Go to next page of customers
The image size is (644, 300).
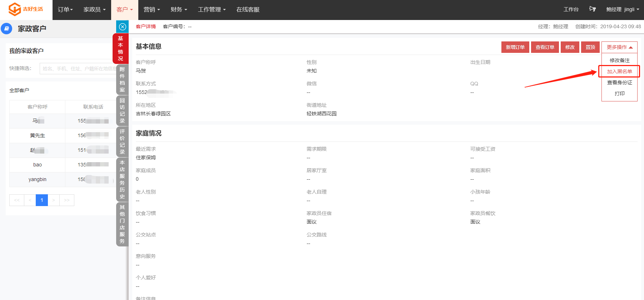54,200
